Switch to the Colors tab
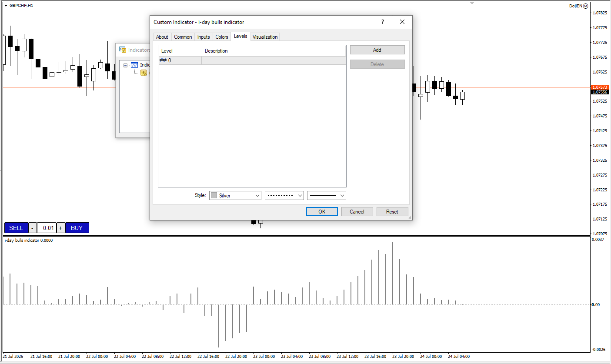Image resolution: width=611 pixels, height=364 pixels. coord(222,37)
